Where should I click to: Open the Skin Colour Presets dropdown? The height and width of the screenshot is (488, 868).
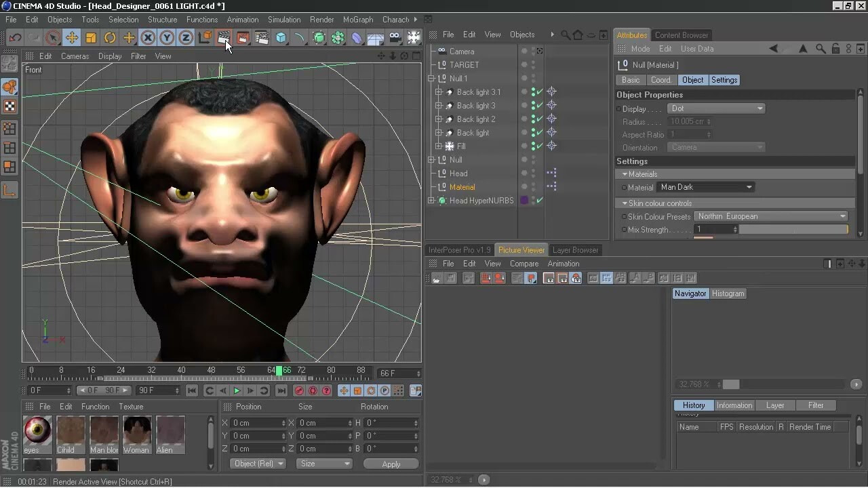[x=770, y=216]
